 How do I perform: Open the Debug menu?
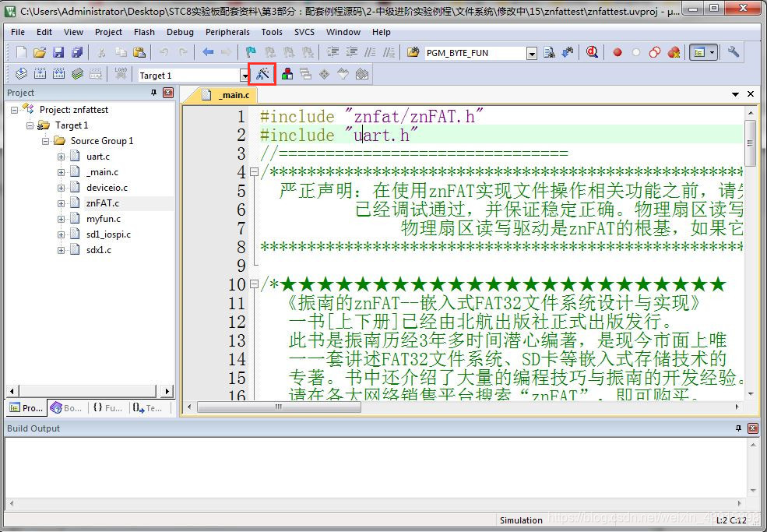point(180,32)
